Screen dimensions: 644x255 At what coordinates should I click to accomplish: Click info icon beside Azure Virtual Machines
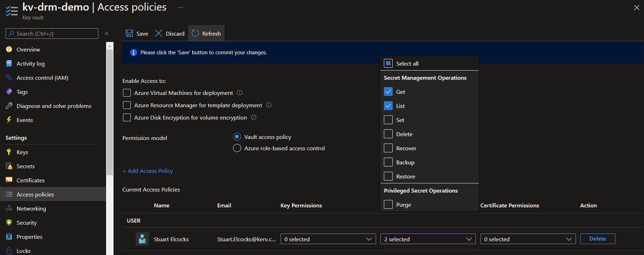(240, 93)
